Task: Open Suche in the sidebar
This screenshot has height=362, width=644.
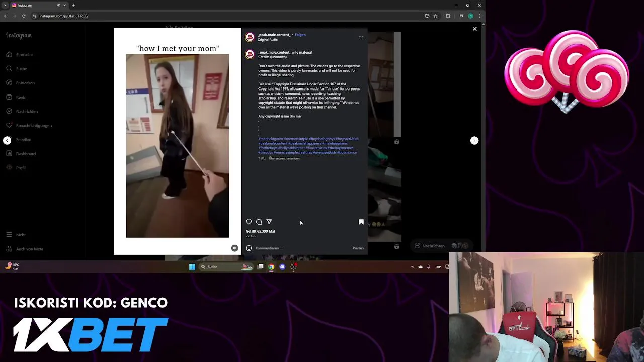Action: [17, 68]
